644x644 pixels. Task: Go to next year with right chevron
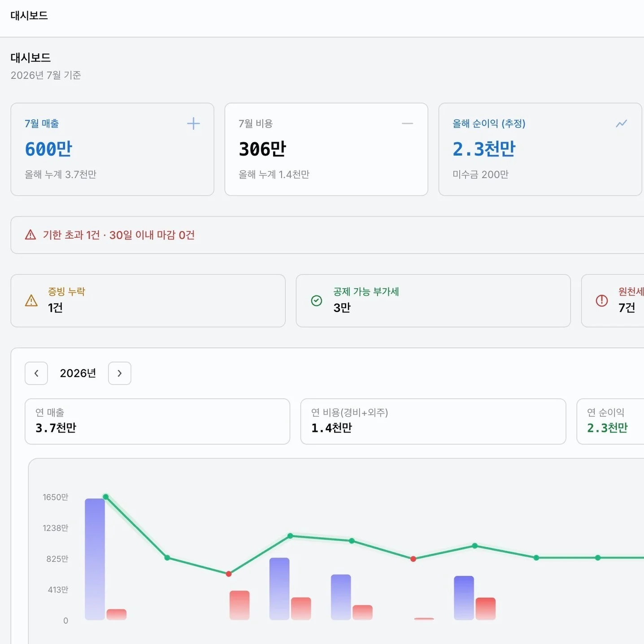pyautogui.click(x=120, y=373)
